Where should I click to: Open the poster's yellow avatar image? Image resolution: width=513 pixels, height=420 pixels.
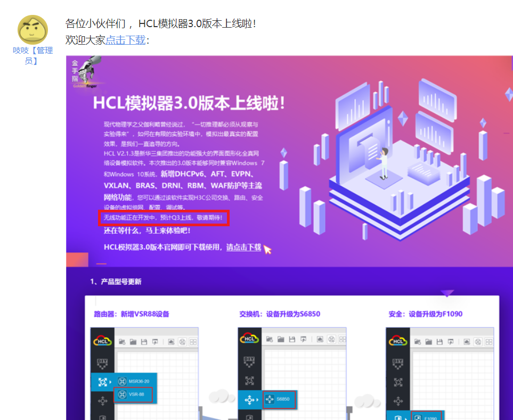point(32,29)
